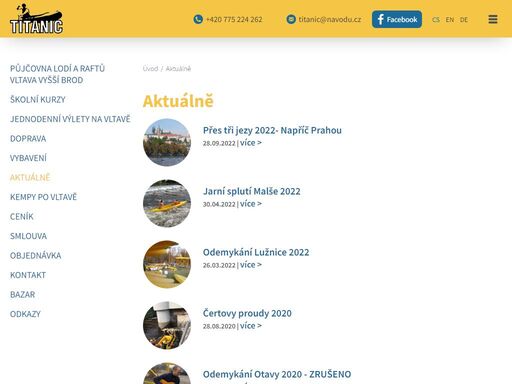Switch language to DE
Viewport: 512px width, 384px height.
point(464,20)
